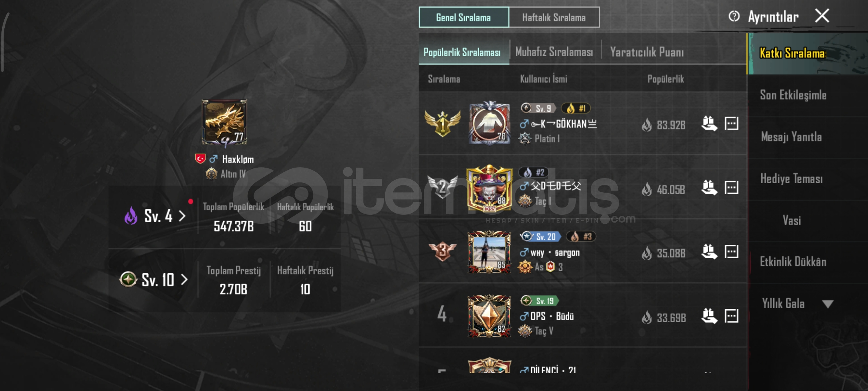Switch to Haftalık Sıralama tab
Screen dimensions: 868x391
click(x=554, y=17)
